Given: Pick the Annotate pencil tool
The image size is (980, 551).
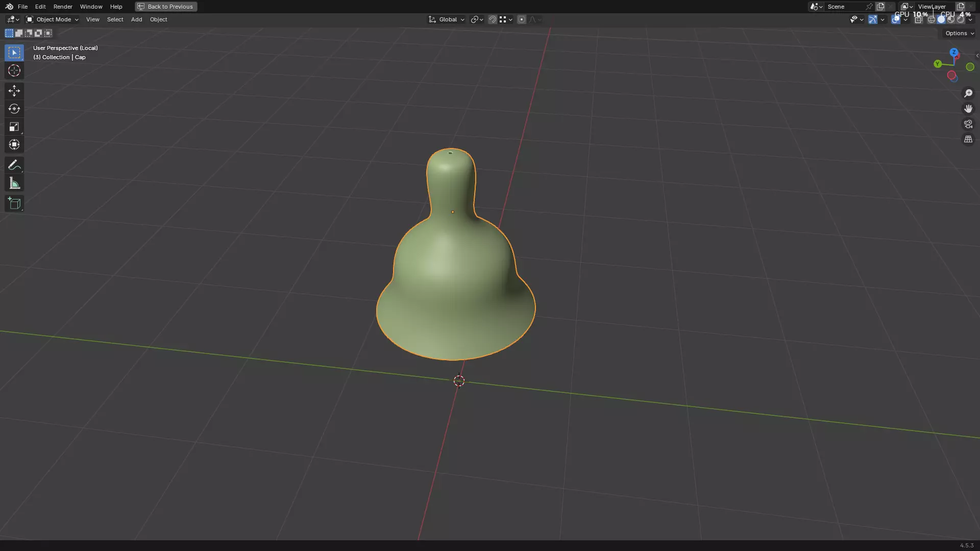Looking at the screenshot, I should tap(14, 165).
